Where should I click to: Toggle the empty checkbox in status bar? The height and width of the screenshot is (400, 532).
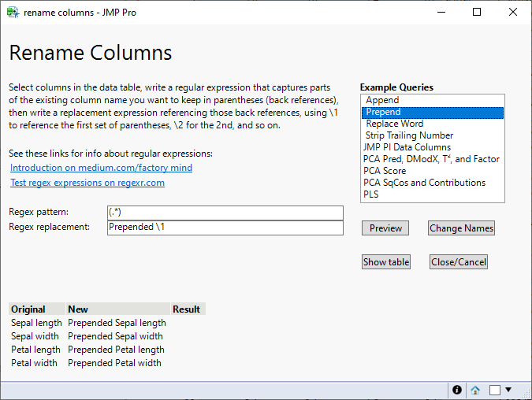pos(495,390)
